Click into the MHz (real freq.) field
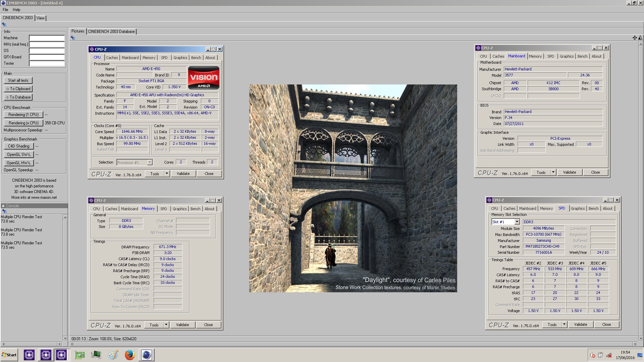Image resolution: width=644 pixels, height=362 pixels. 47,44
